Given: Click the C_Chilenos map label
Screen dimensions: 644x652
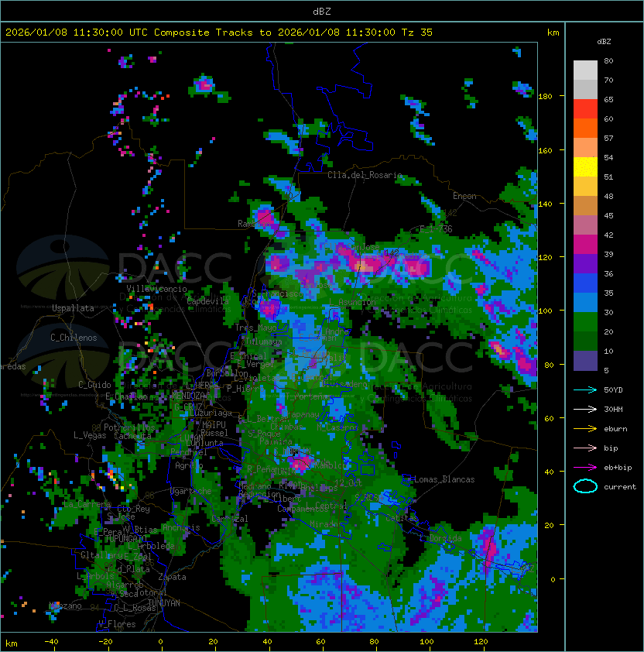Looking at the screenshot, I should click(74, 338).
